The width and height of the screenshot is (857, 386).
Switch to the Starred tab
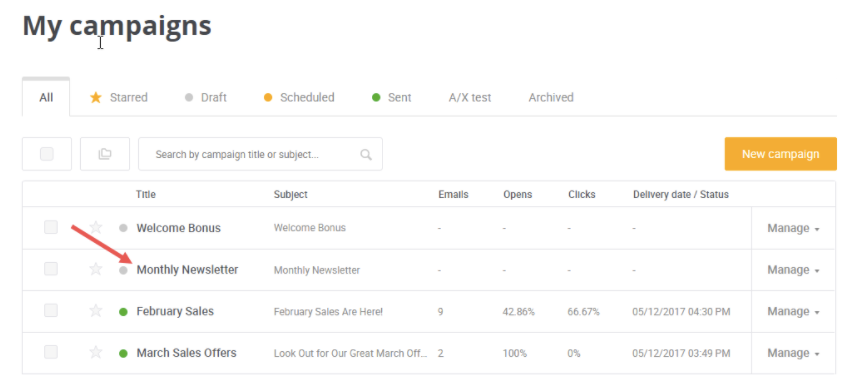pos(119,97)
